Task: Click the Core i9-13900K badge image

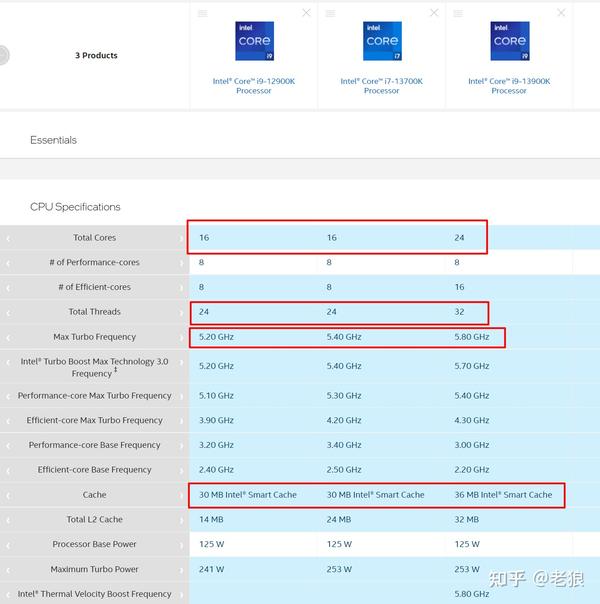Action: [x=510, y=41]
